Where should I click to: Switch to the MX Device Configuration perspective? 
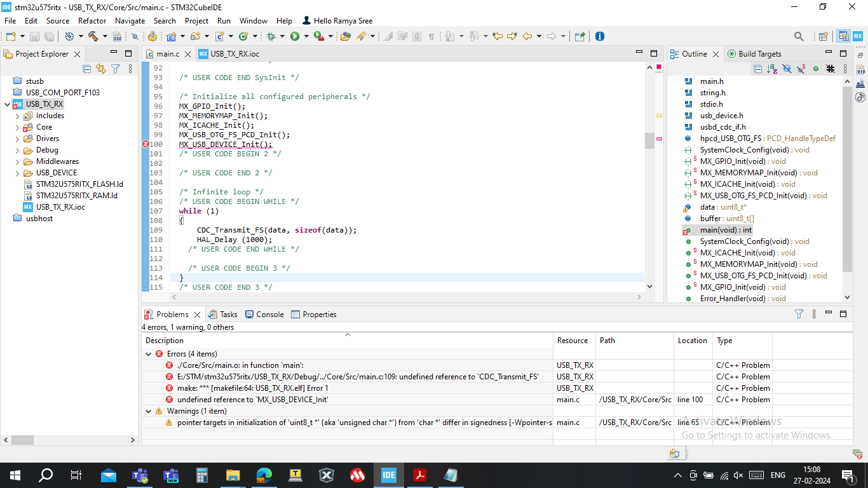coord(857,37)
